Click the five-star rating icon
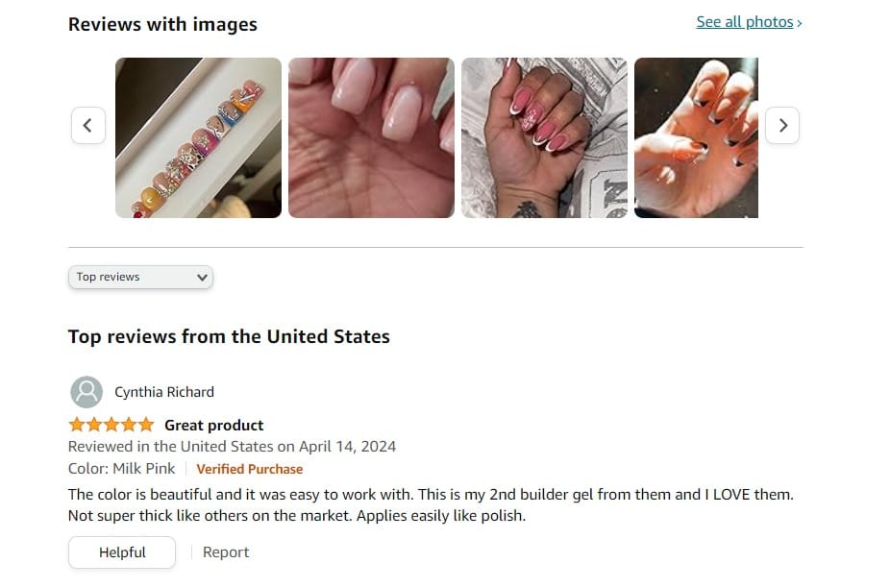The width and height of the screenshot is (890, 588). (x=111, y=425)
